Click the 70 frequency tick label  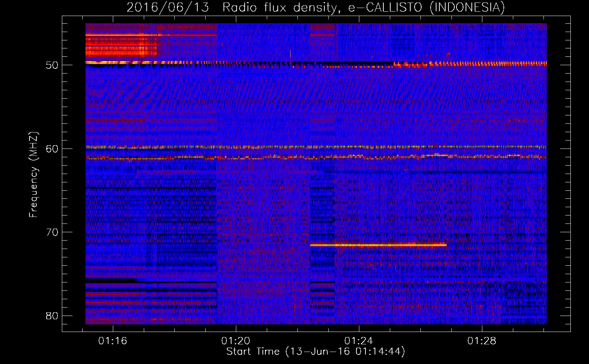point(52,232)
